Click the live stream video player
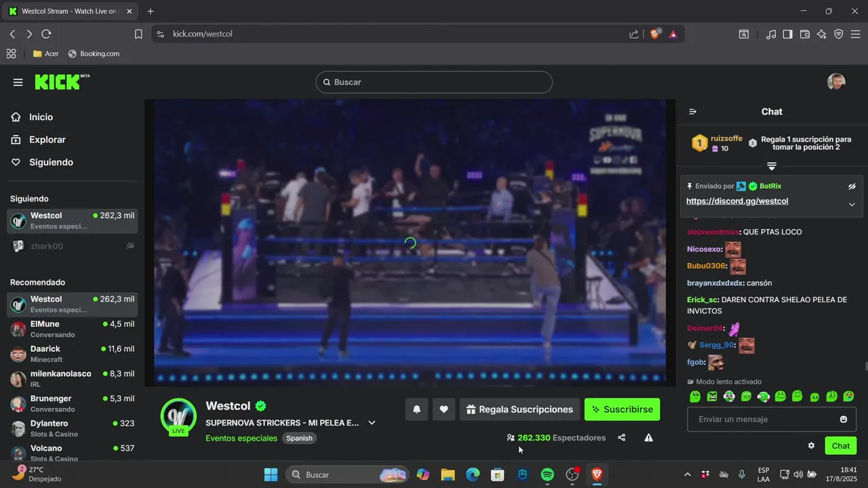Viewport: 868px width, 488px height. click(410, 243)
